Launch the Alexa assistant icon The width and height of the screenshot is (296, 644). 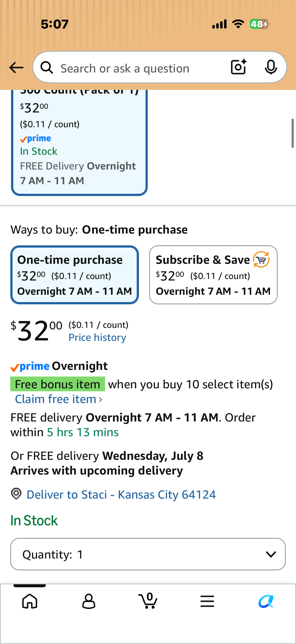coord(266,601)
